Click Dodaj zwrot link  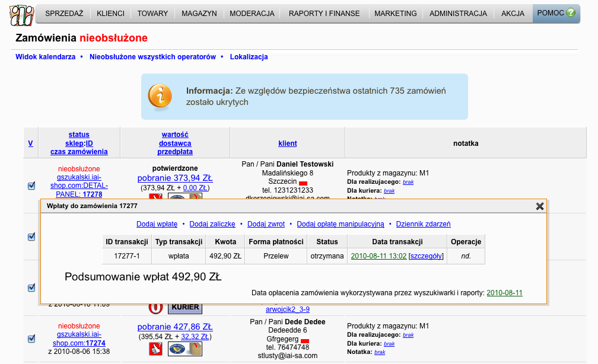coord(266,224)
